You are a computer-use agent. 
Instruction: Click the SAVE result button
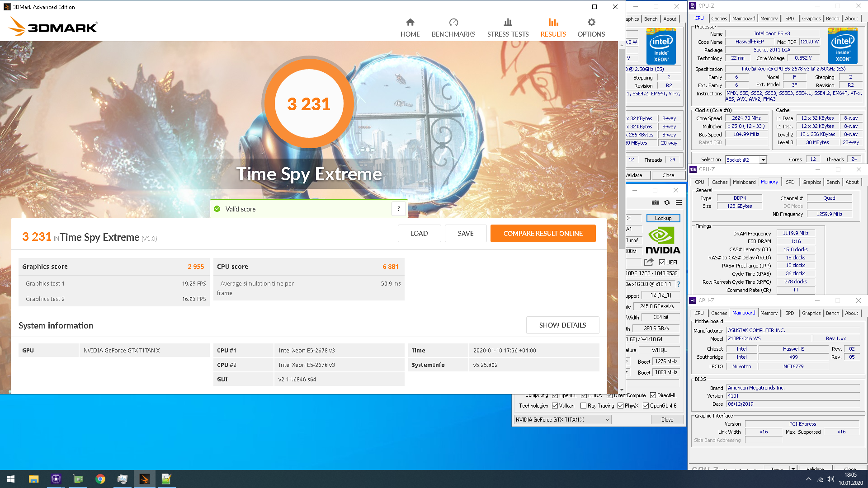click(x=465, y=234)
